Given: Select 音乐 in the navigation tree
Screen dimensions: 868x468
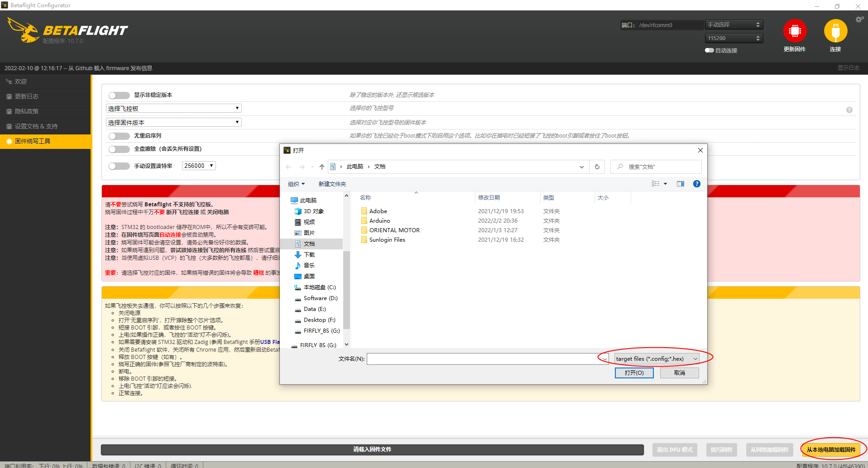Looking at the screenshot, I should click(309, 266).
